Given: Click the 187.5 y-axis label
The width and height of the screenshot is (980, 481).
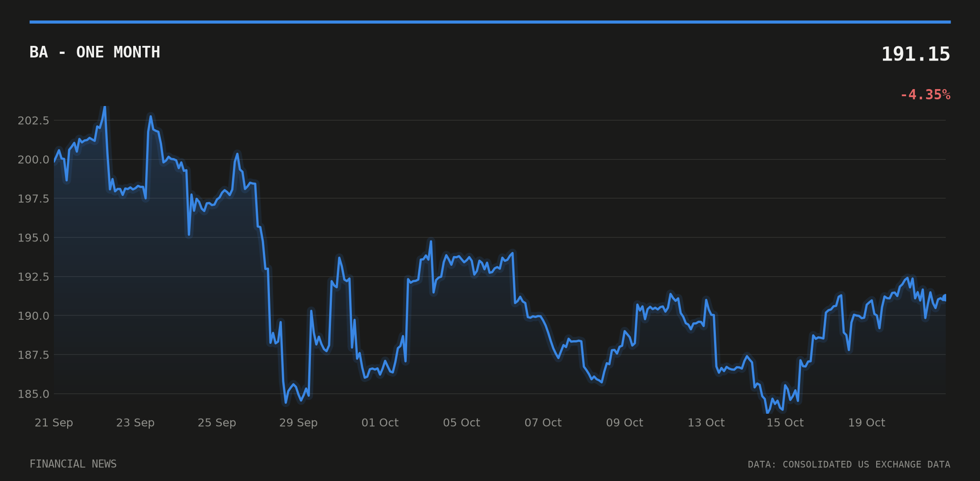Looking at the screenshot, I should pos(33,355).
